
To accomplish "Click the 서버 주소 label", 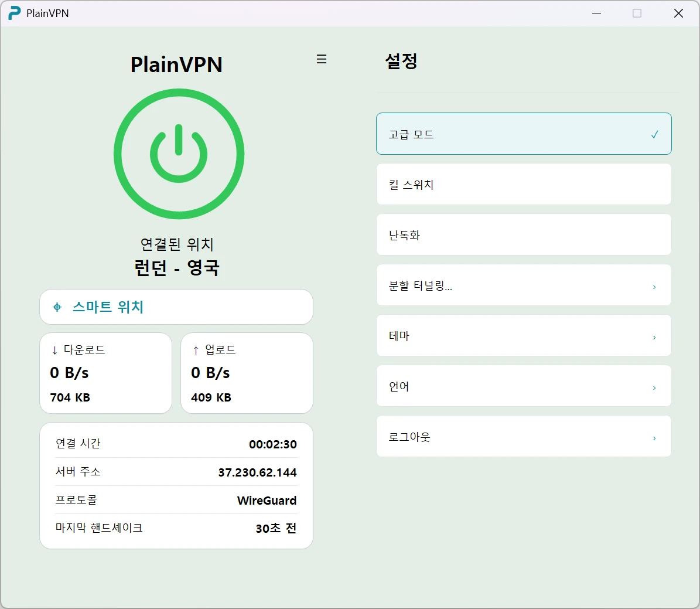I will point(78,471).
